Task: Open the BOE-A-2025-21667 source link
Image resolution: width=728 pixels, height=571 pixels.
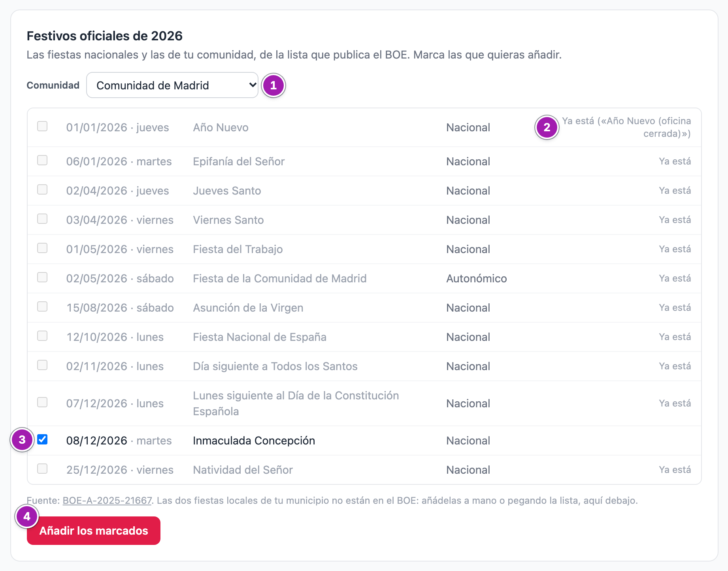Action: click(x=108, y=501)
